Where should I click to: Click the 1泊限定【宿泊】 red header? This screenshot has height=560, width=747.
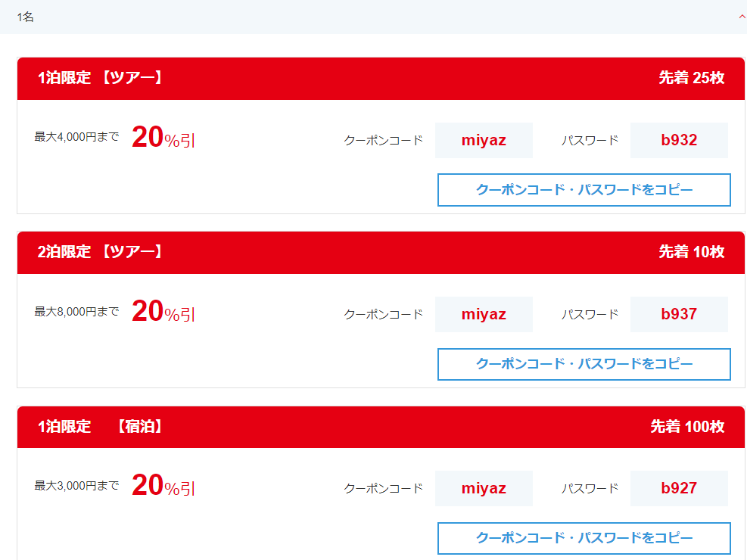[381, 427]
